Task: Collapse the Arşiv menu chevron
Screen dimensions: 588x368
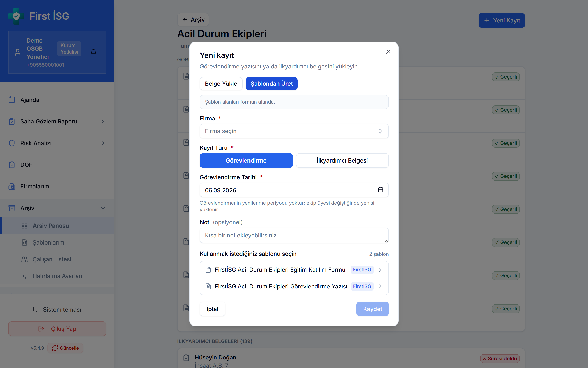Action: (103, 208)
